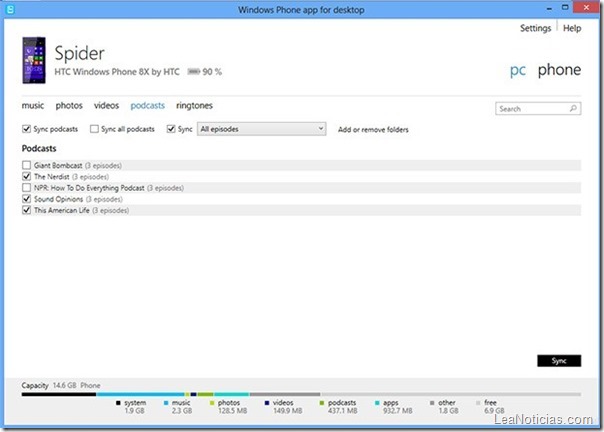Click the apps legend color square
This screenshot has width=604, height=432.
(x=378, y=402)
